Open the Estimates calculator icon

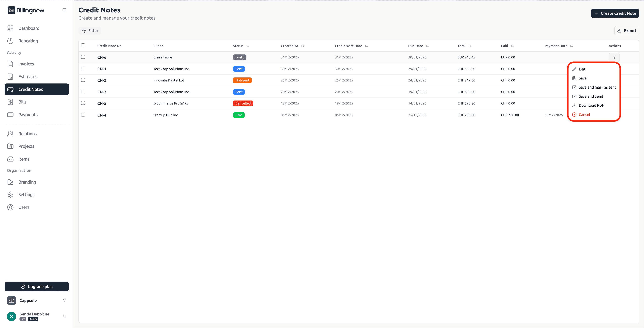(10, 77)
